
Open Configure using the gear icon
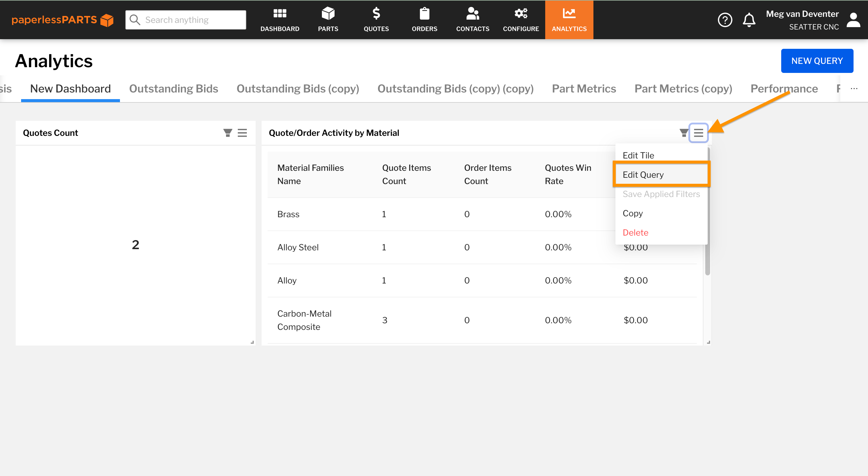[520, 14]
